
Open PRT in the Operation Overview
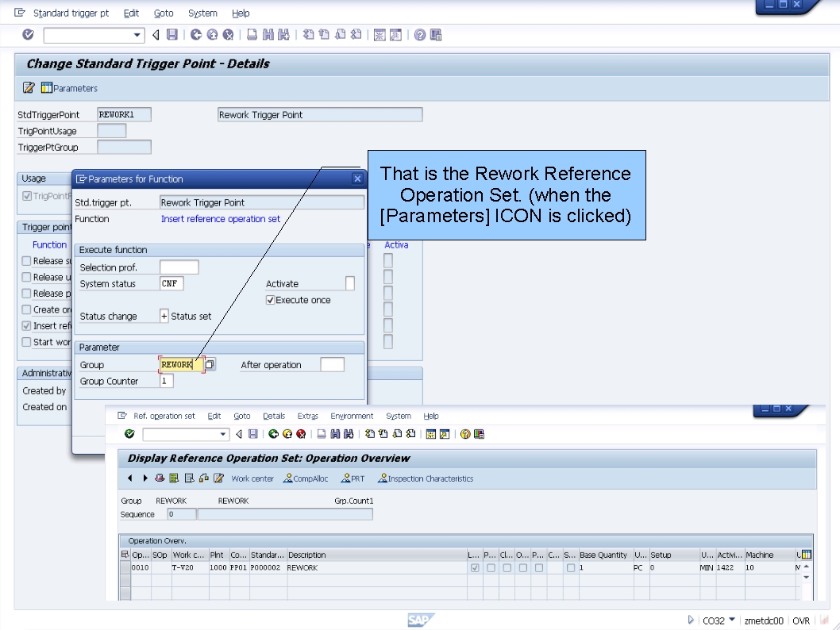pos(353,478)
